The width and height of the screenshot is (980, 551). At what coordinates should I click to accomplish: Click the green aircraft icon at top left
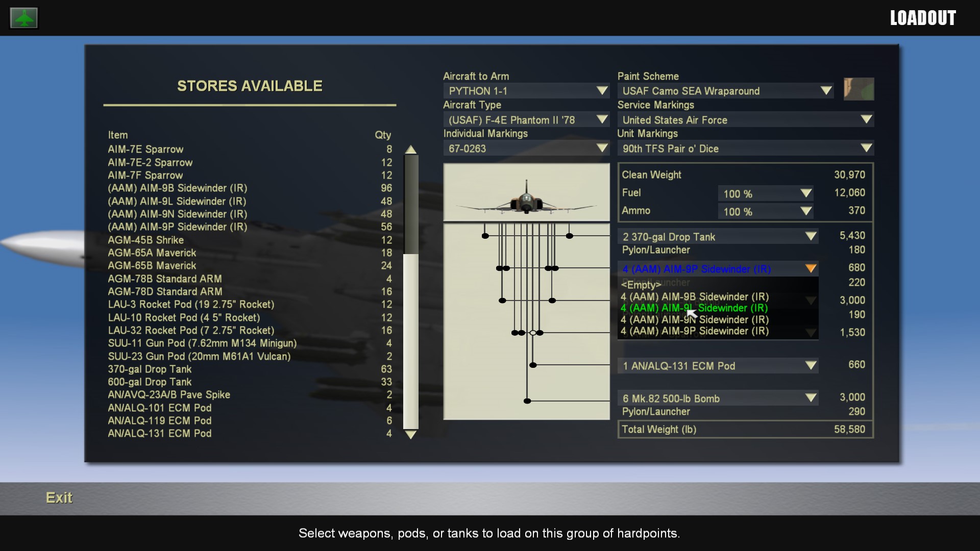point(24,18)
